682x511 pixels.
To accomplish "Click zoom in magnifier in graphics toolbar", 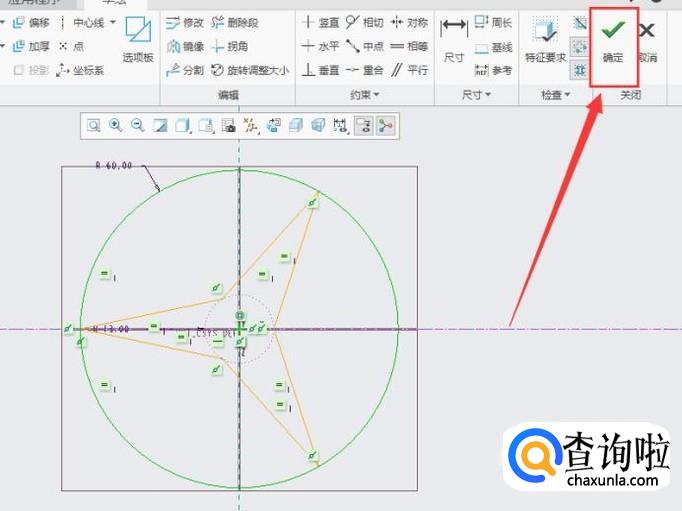I will [115, 125].
